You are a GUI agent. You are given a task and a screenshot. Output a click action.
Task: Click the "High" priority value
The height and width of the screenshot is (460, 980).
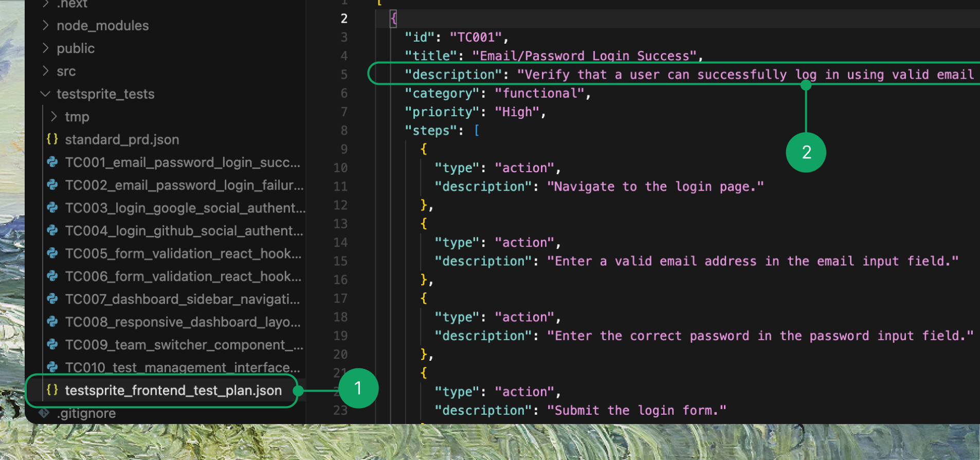tap(517, 112)
